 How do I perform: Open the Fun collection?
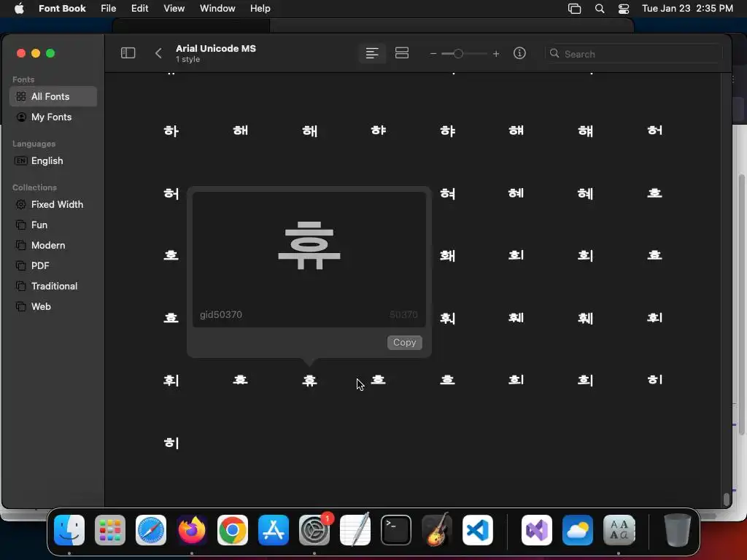coord(53,225)
